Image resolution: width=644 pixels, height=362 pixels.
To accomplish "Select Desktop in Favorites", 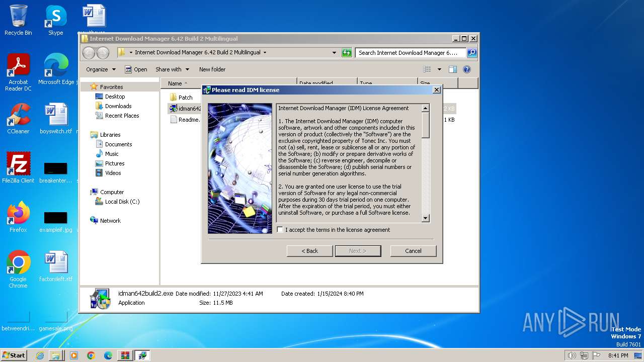I will (115, 97).
